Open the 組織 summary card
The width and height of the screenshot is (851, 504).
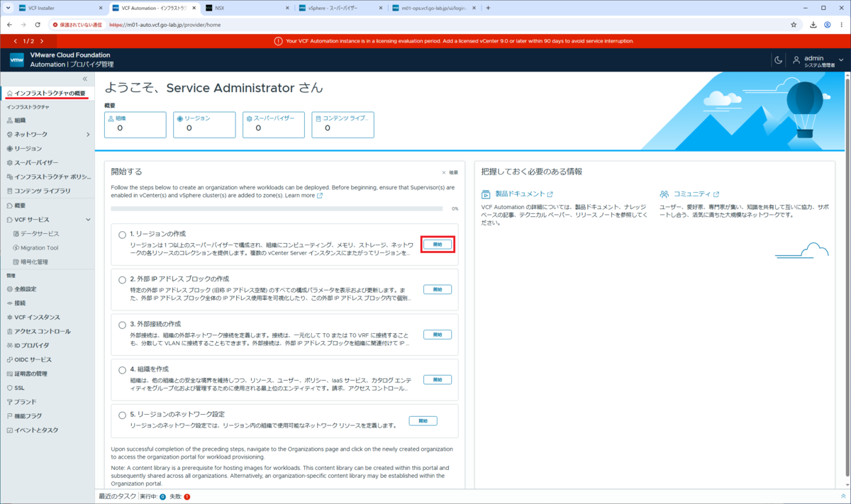click(135, 124)
